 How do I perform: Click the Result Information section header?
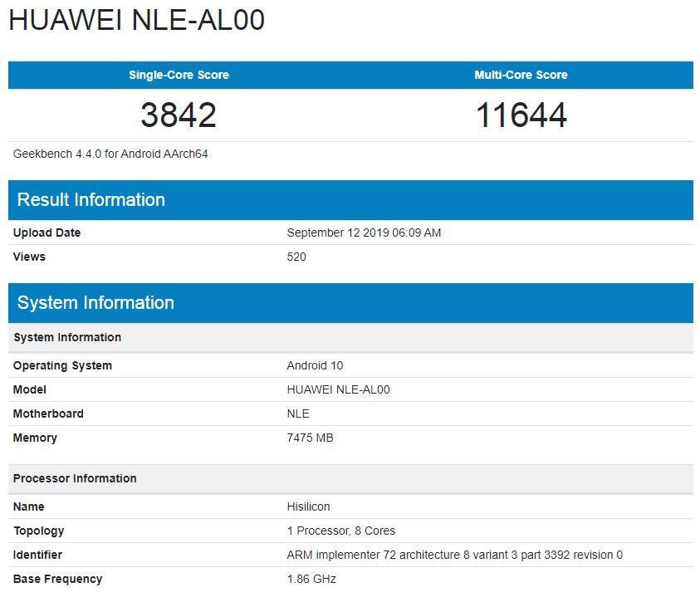[x=350, y=200]
